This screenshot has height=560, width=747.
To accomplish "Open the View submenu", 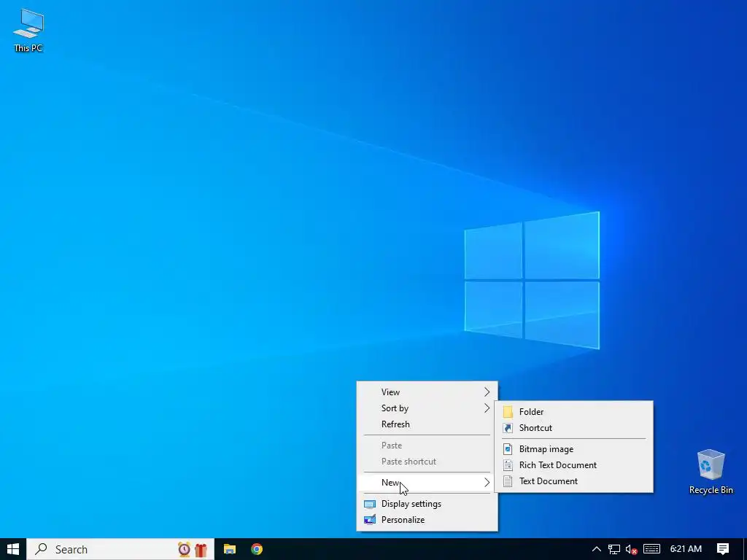I will click(427, 392).
